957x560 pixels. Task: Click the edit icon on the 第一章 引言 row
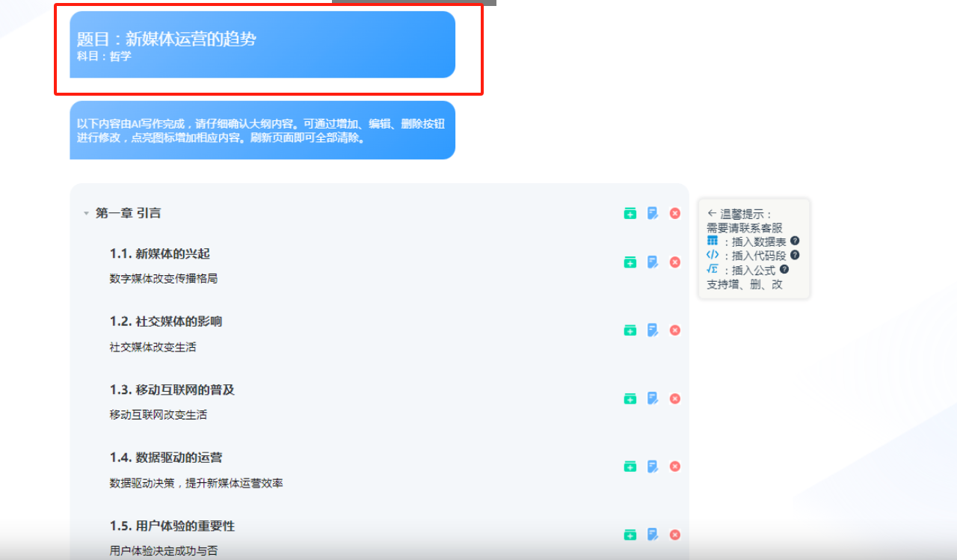coord(652,212)
